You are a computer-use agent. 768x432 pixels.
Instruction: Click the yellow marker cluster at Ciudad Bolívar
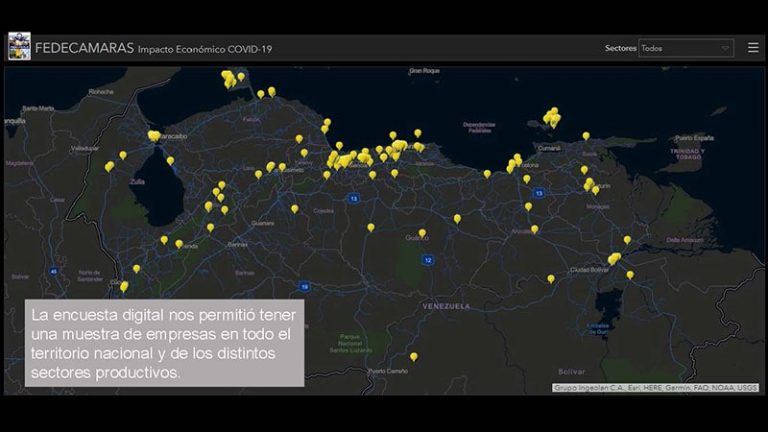(x=614, y=258)
